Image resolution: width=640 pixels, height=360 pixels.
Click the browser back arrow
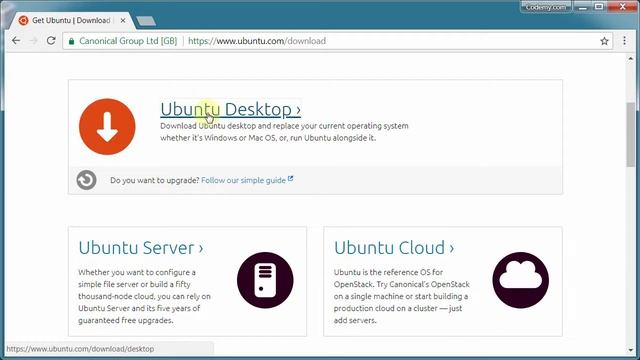(16, 41)
